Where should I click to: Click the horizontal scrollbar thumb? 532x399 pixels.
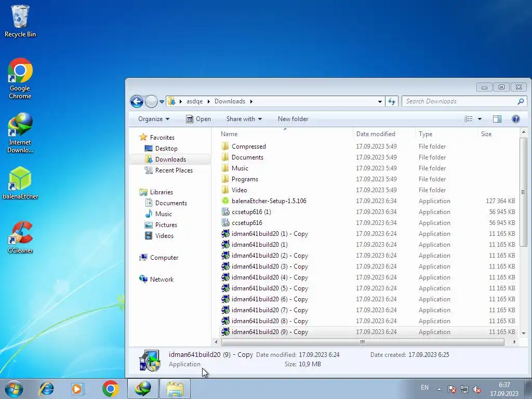pyautogui.click(x=363, y=342)
